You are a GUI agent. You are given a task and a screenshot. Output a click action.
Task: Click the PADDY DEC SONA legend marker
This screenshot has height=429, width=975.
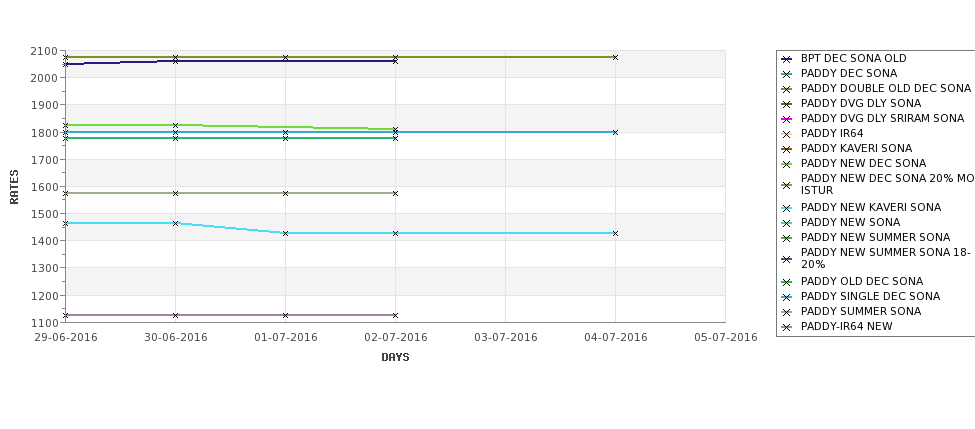point(787,74)
